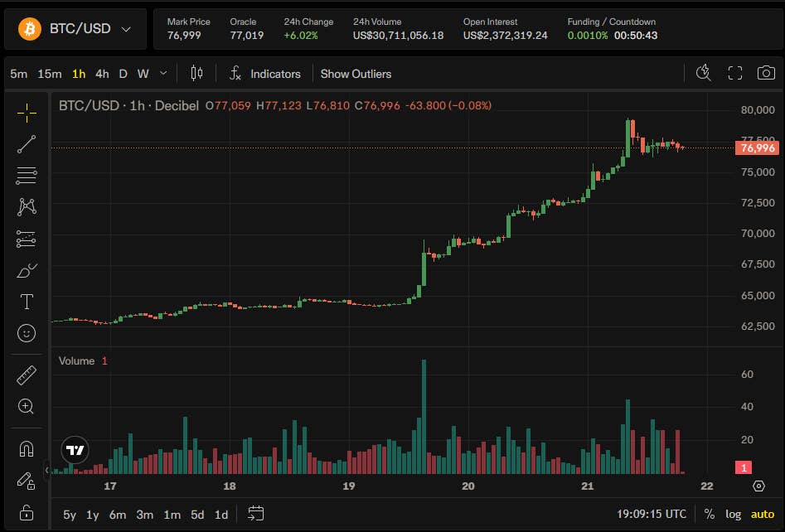Toggle log scale mode

(x=733, y=514)
